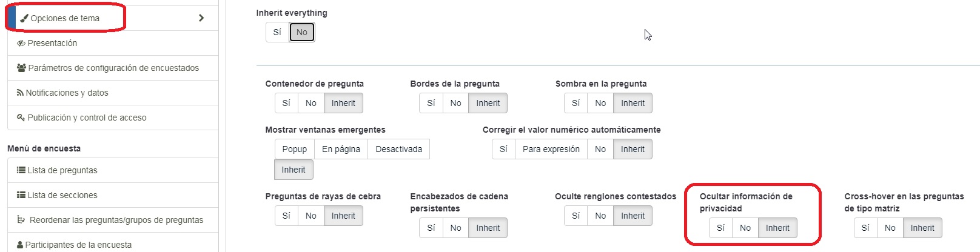Open Notificaciones y datos menu entry
Viewport: 980px width, 252px height.
[67, 93]
